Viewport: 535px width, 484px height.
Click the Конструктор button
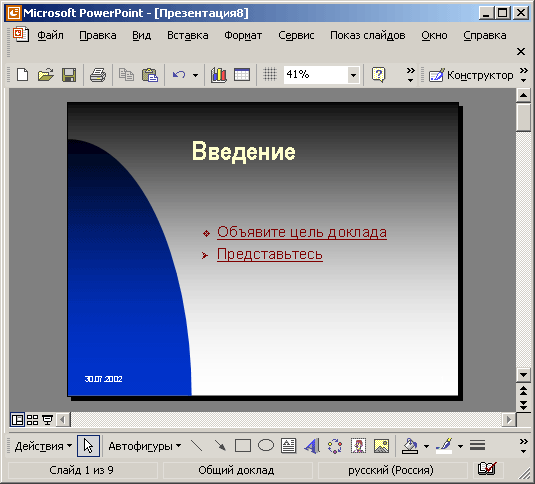click(471, 75)
